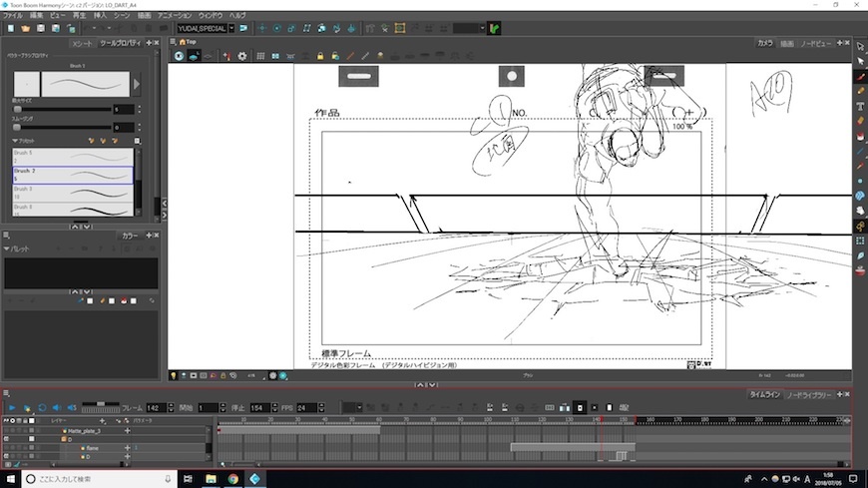Image resolution: width=868 pixels, height=488 pixels.
Task: Click the green render icon in top toolbar
Action: tap(494, 28)
